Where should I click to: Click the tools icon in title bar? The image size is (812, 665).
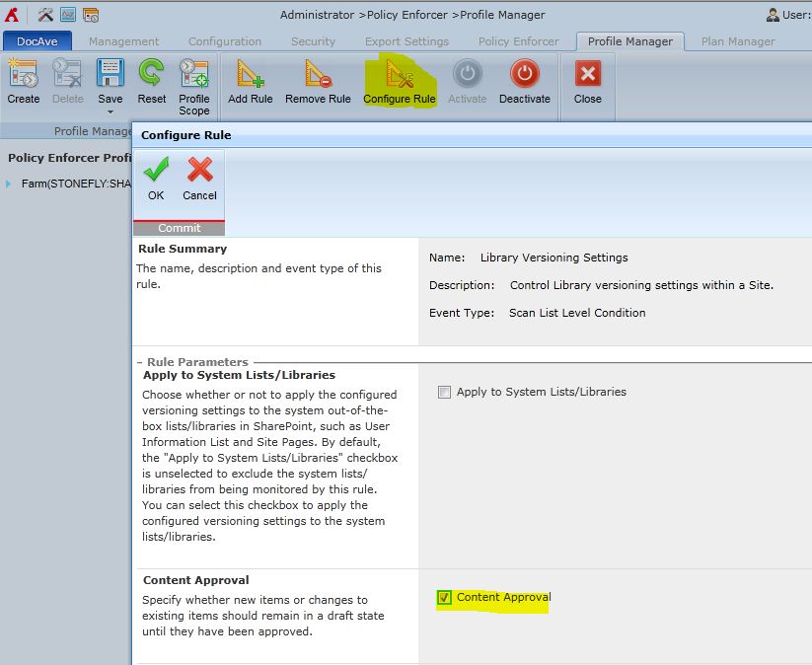[45, 15]
